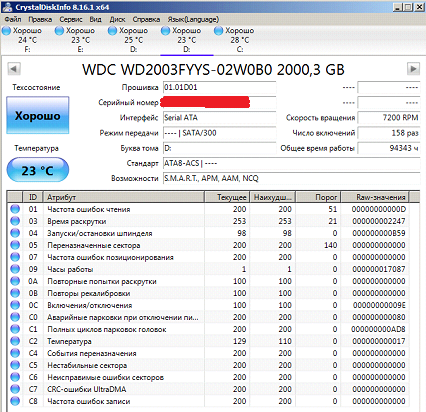
Task: Select the Температура attribute row
Action: coord(208,341)
